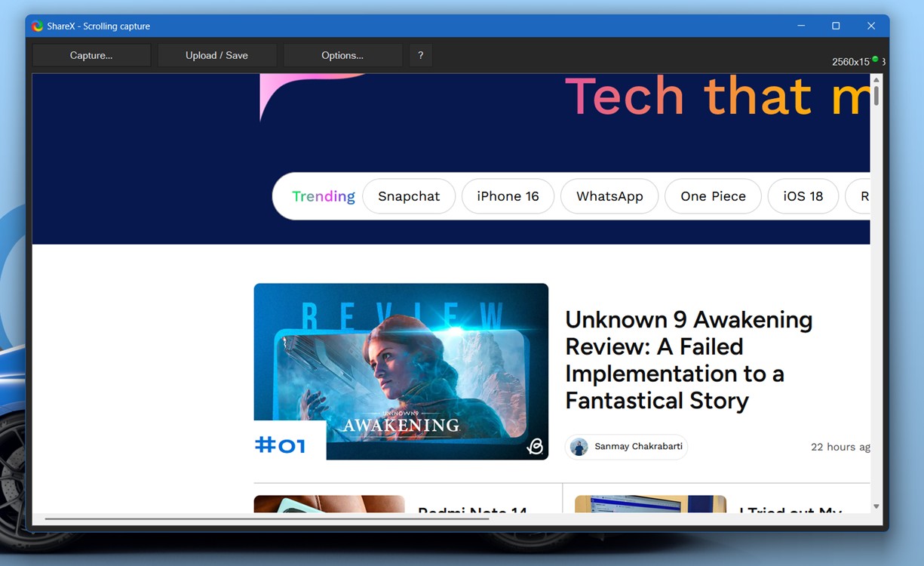Click Sanmay Chakrabarti's author avatar
Screen dimensions: 924x566
[579, 447]
